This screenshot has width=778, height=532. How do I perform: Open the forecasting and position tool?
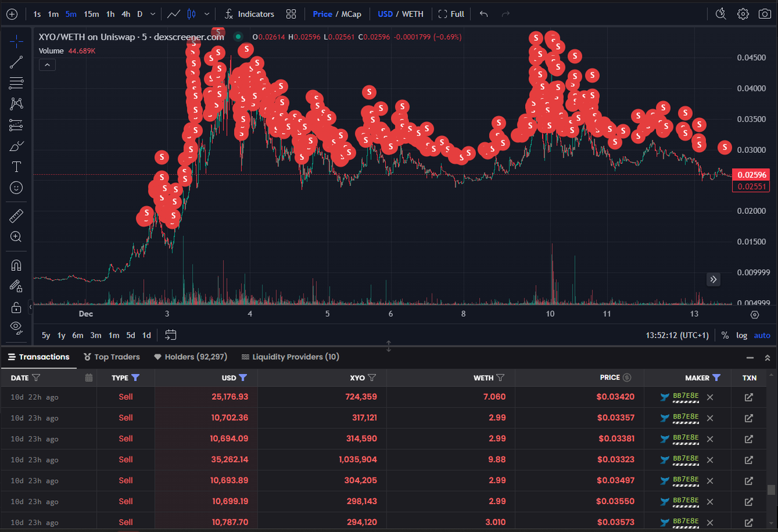pyautogui.click(x=17, y=125)
